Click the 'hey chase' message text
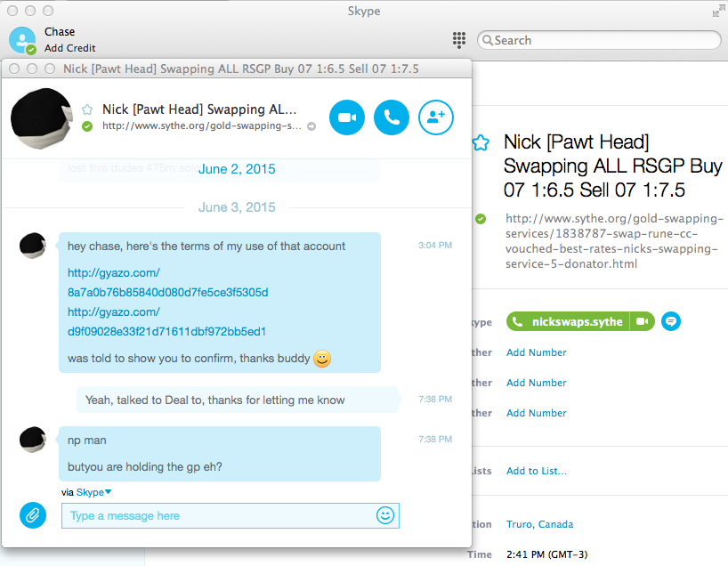The width and height of the screenshot is (728, 566). tap(206, 247)
